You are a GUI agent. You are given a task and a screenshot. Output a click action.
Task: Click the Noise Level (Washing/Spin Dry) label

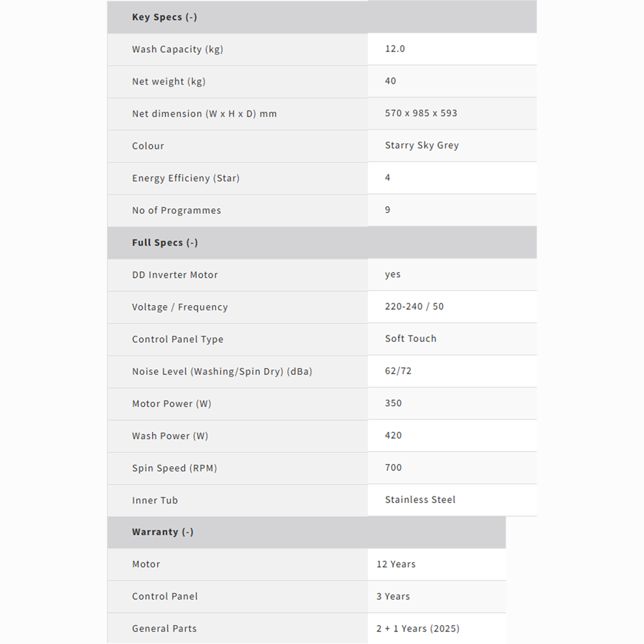coord(222,372)
